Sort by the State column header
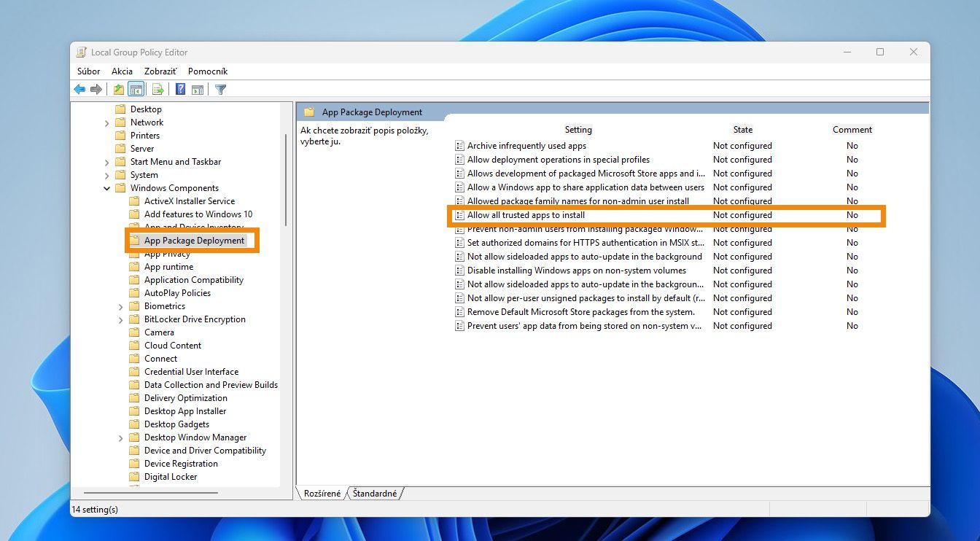This screenshot has width=980, height=541. pos(742,130)
